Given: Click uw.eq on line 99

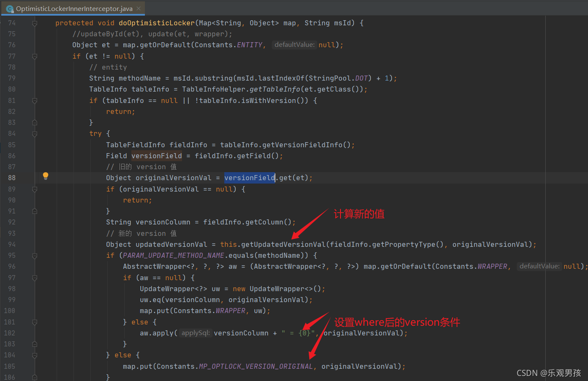Looking at the screenshot, I should pyautogui.click(x=150, y=300).
